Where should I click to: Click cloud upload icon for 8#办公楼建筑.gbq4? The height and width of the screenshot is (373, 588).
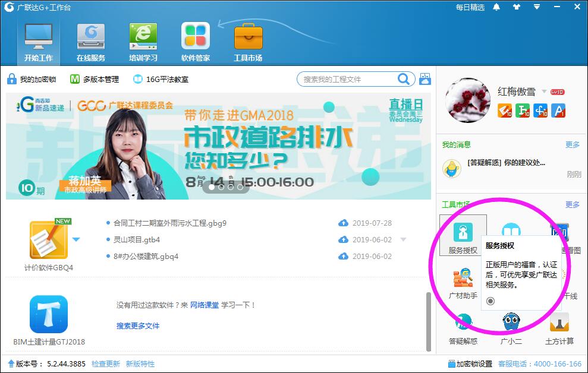343,256
